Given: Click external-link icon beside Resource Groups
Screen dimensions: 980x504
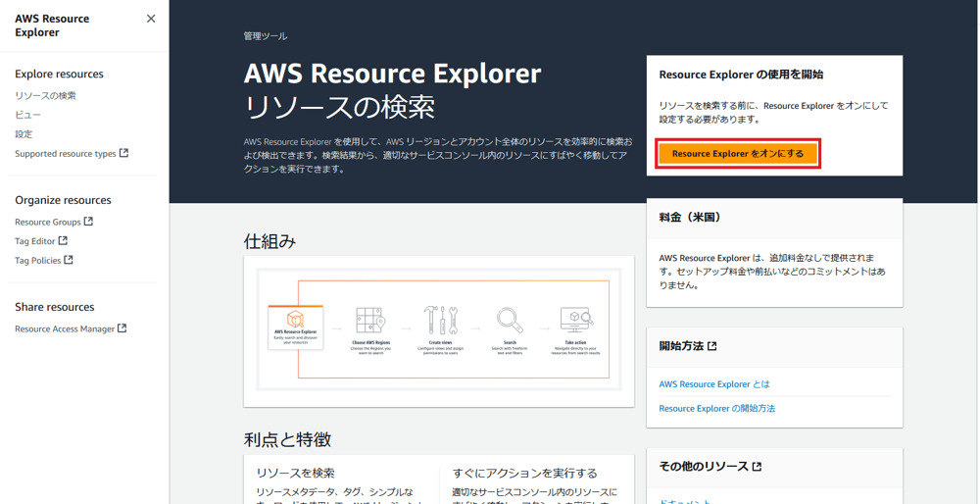Looking at the screenshot, I should click(x=89, y=222).
